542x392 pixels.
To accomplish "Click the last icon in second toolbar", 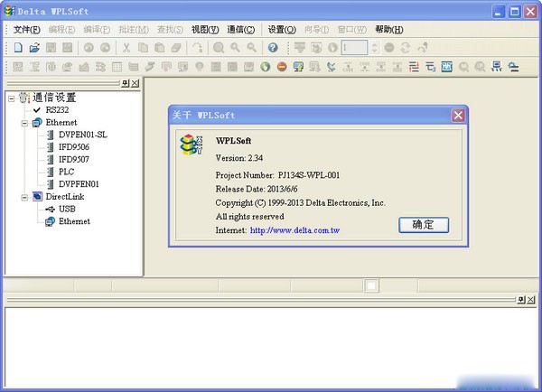I will point(513,66).
